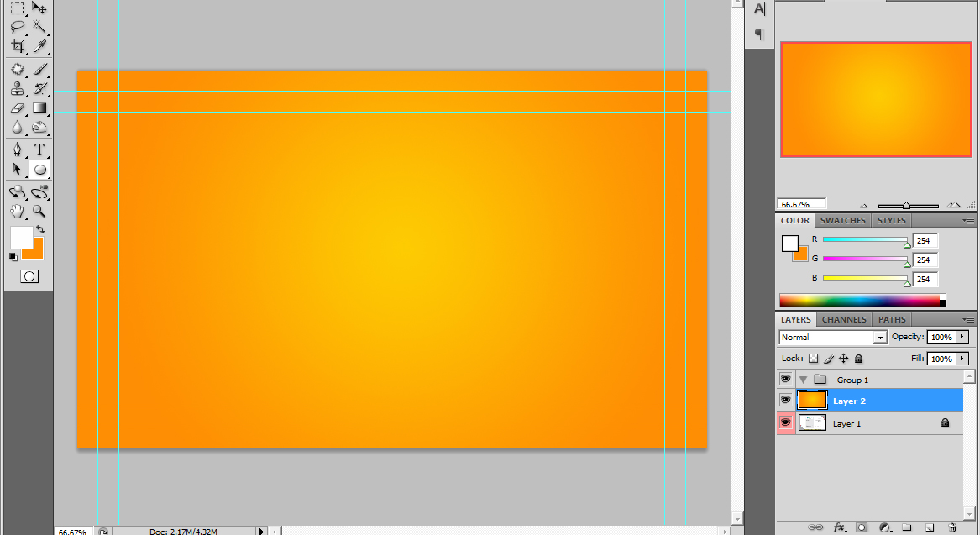Select the 3D Orbit camera tool
The image size is (980, 535).
click(x=39, y=191)
